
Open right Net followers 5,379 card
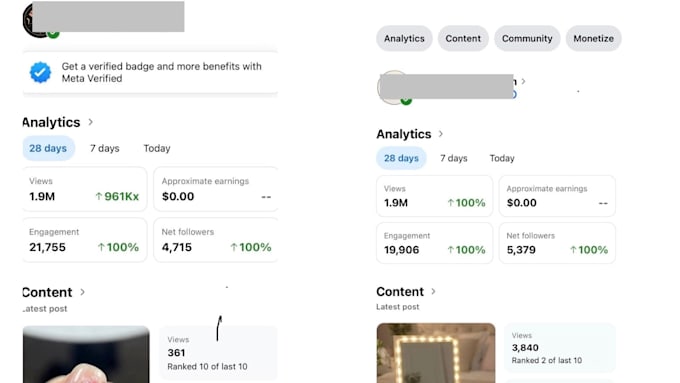[557, 243]
